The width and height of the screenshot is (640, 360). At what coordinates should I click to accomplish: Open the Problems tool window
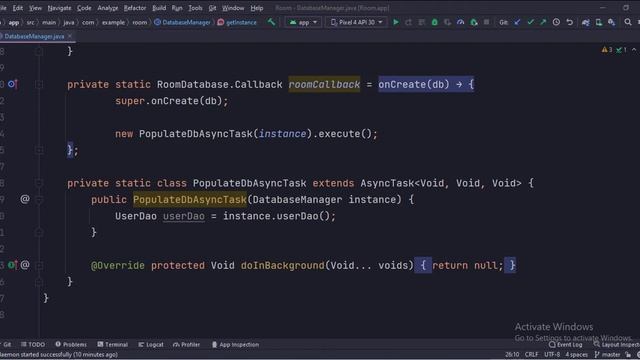71,344
